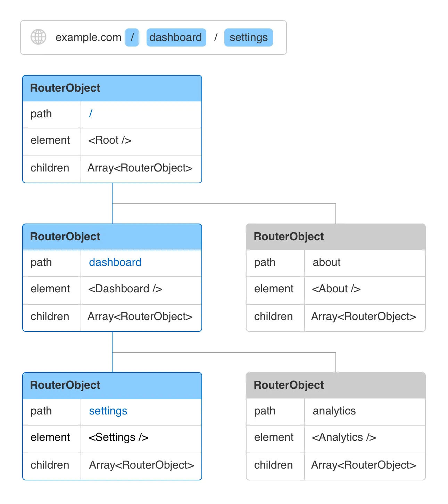The height and width of the screenshot is (504, 448).
Task: Select the settings URL segment
Action: pyautogui.click(x=248, y=37)
